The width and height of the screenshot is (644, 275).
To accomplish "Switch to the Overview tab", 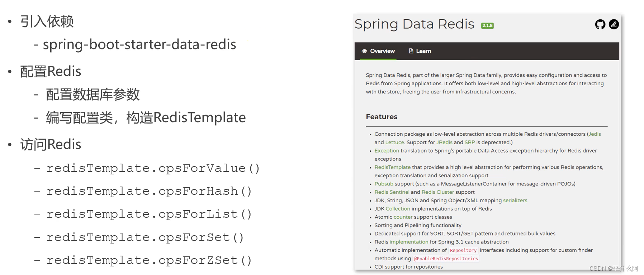I will (378, 51).
